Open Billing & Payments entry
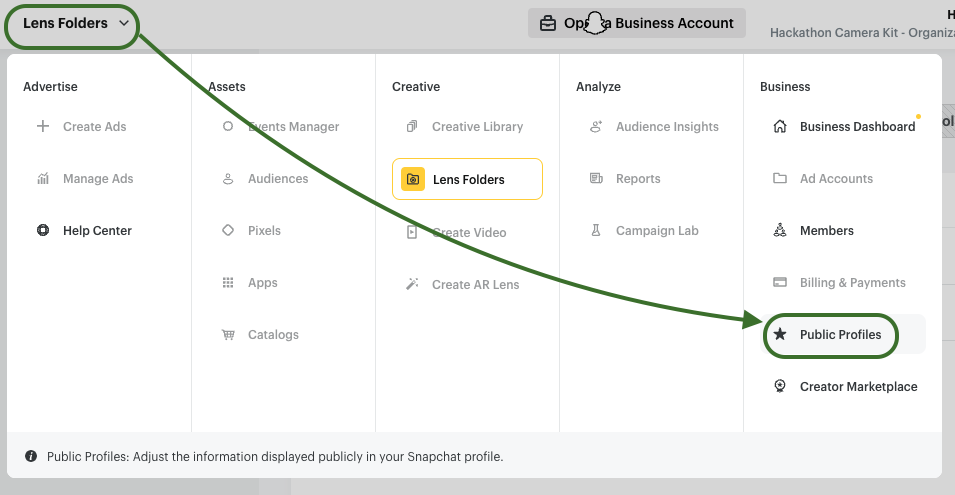Screen dimensions: 955x495 coord(852,283)
